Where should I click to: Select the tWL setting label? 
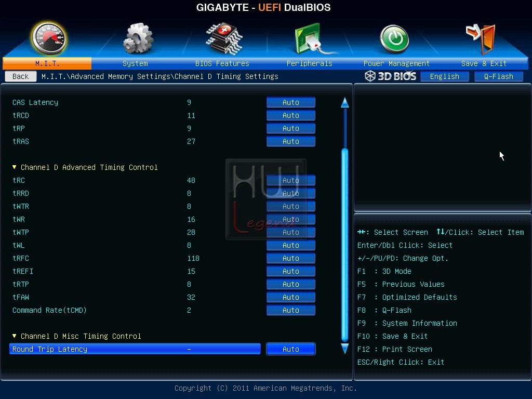click(x=19, y=245)
